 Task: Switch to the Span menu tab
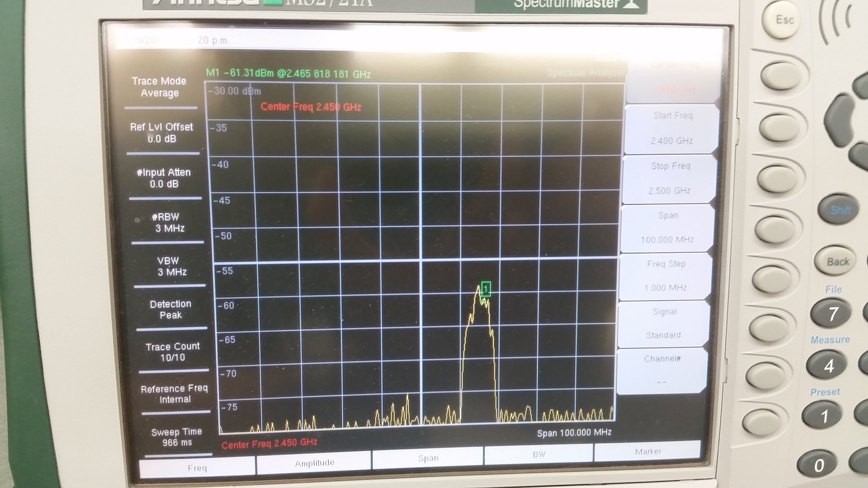pos(428,458)
